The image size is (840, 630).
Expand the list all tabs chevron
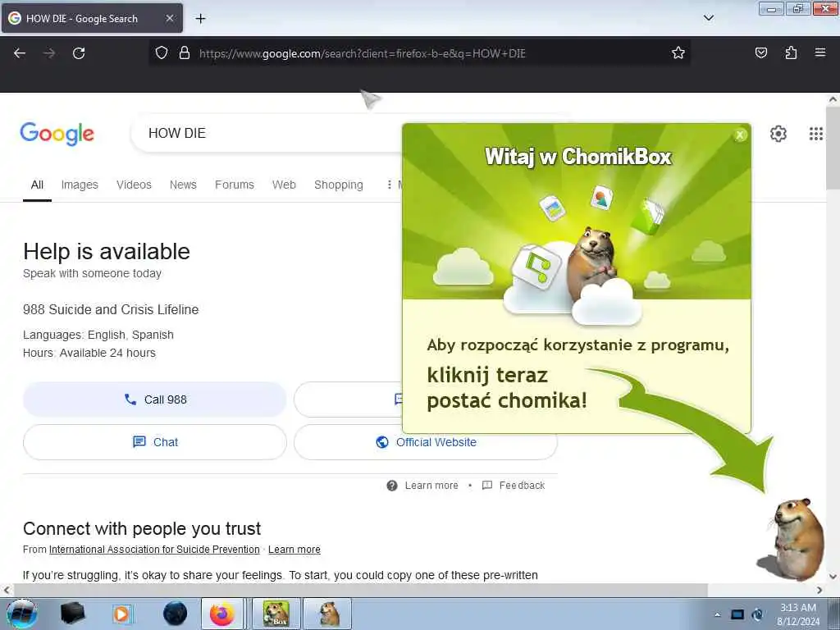point(708,18)
